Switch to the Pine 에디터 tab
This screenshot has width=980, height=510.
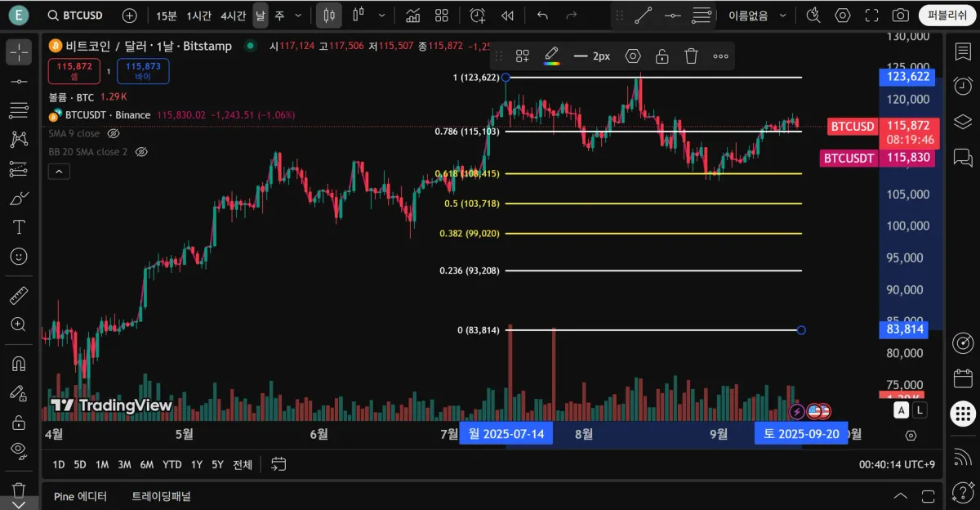tap(80, 496)
